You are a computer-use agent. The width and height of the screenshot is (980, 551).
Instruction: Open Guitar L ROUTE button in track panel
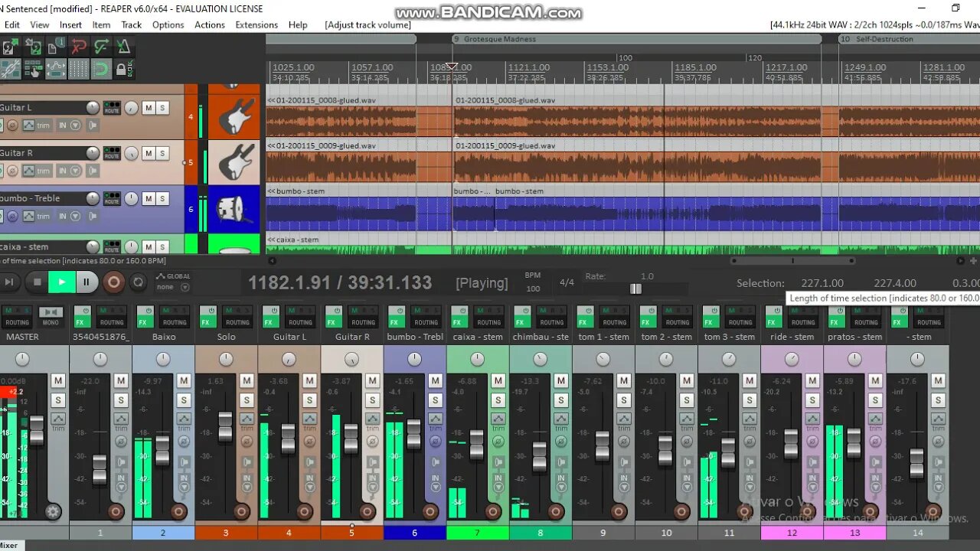(x=112, y=109)
